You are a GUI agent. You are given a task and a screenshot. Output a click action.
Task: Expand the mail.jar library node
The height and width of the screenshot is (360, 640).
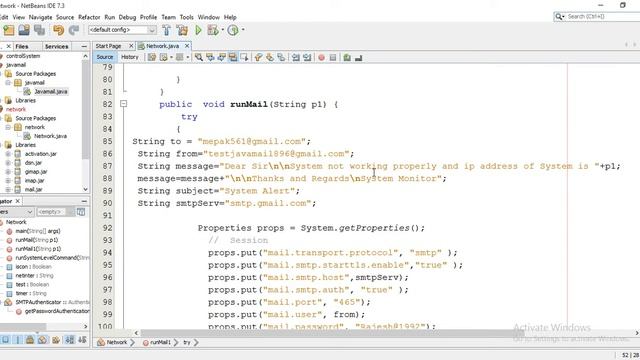click(8, 189)
